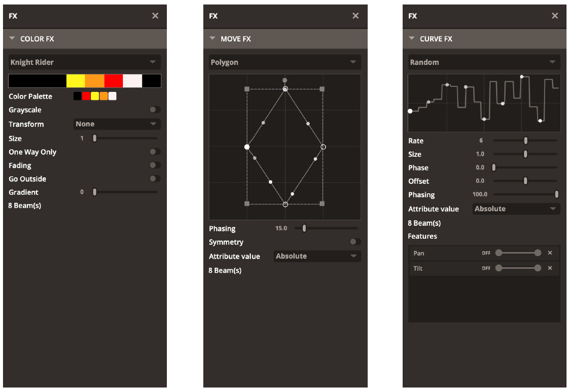Open the Knight Rider effect dropdown
Image resolution: width=570 pixels, height=392 pixels.
84,62
